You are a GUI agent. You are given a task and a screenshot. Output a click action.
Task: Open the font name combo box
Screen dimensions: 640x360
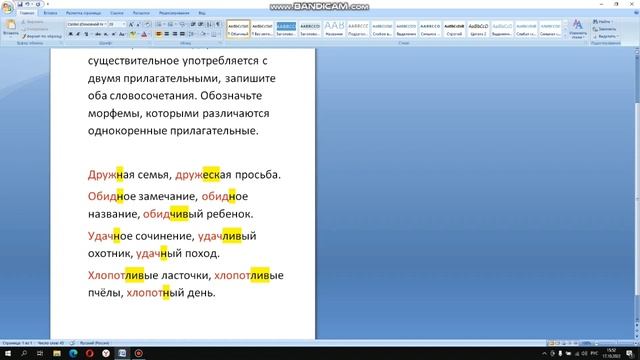(x=87, y=24)
